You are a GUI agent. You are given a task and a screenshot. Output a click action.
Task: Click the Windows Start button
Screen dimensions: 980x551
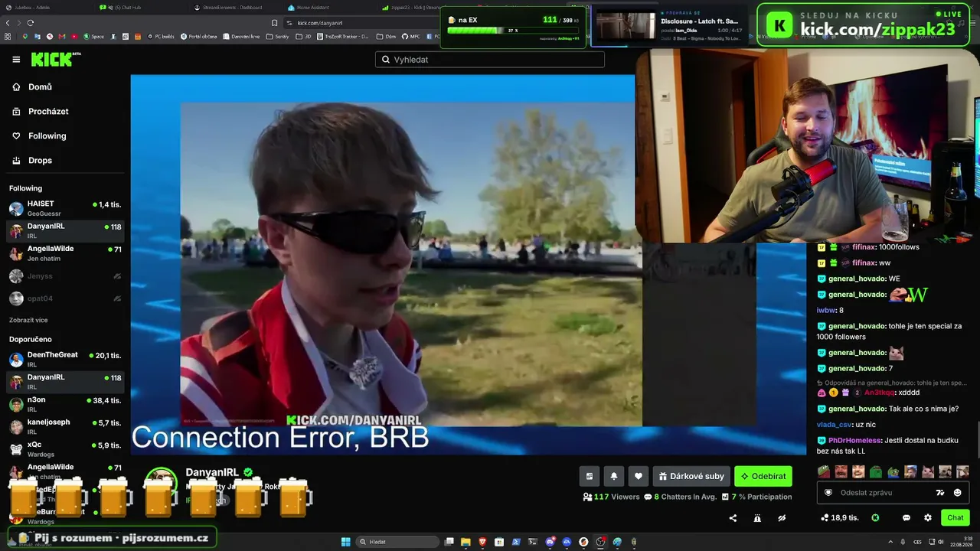point(345,542)
